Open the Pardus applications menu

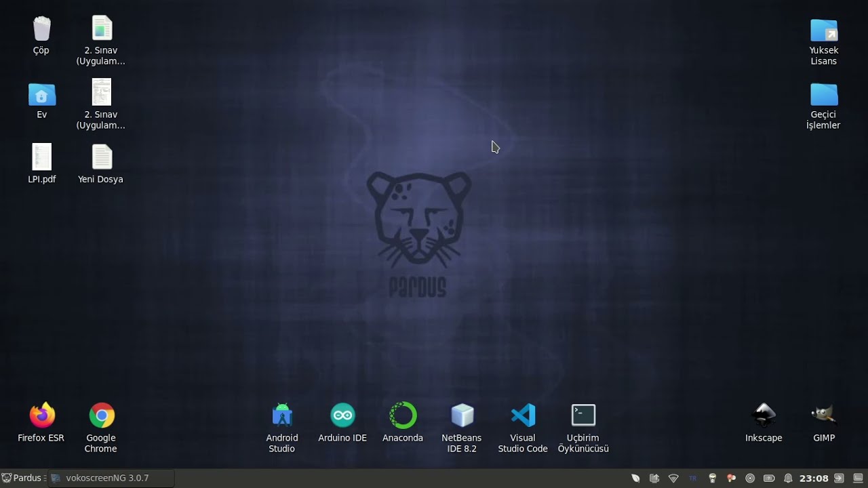coord(21,478)
